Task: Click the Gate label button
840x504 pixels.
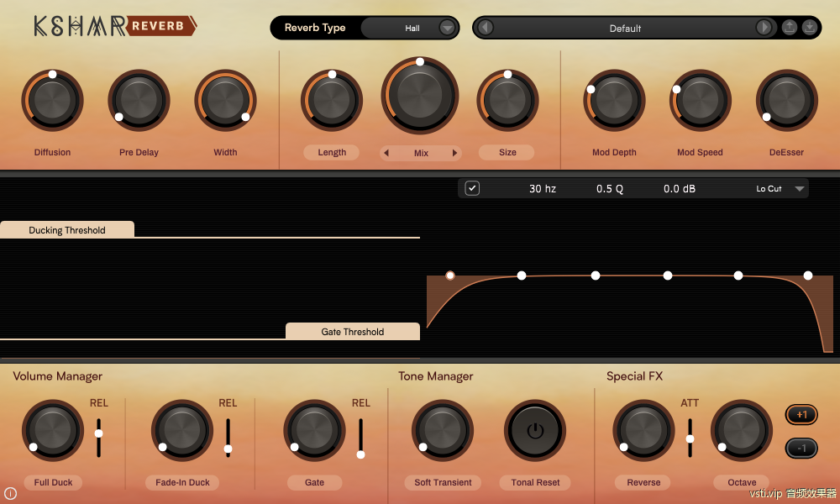Action: coord(314,482)
